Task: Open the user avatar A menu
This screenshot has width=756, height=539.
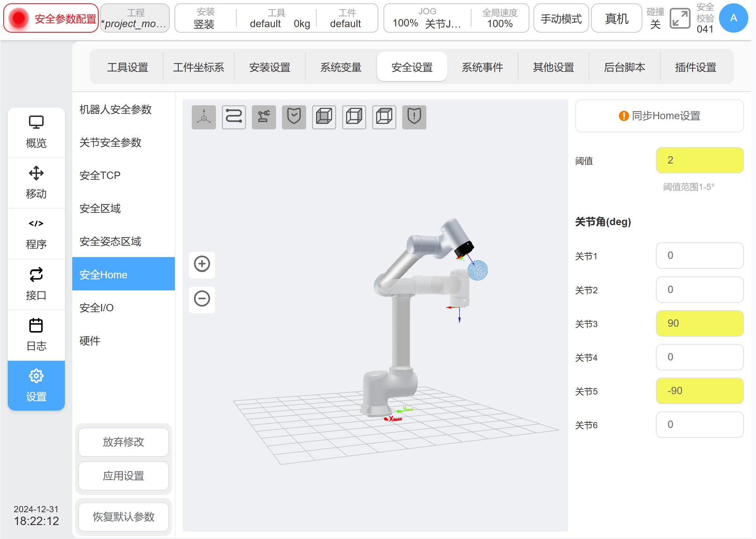Action: click(x=733, y=18)
